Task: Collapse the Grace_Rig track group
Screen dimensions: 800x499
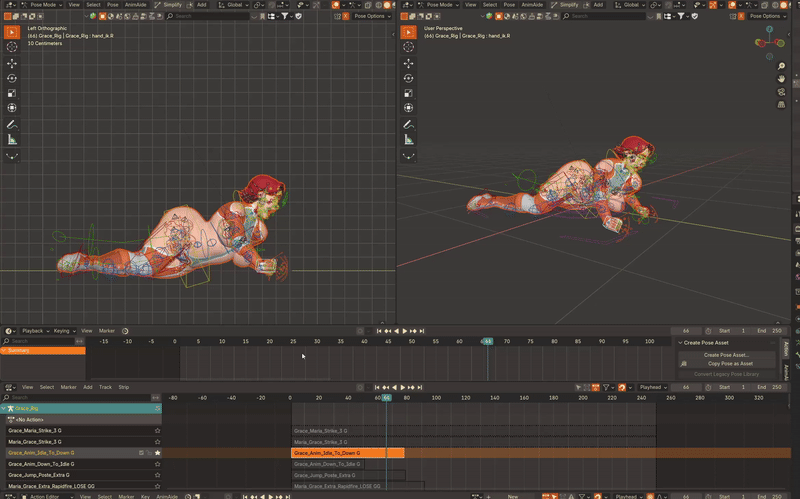Action: [x=4, y=408]
